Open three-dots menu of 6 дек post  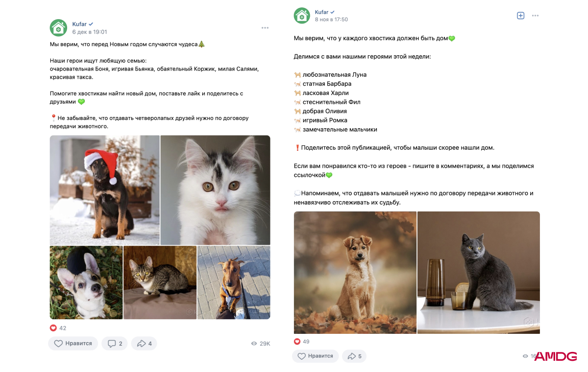[x=265, y=28]
